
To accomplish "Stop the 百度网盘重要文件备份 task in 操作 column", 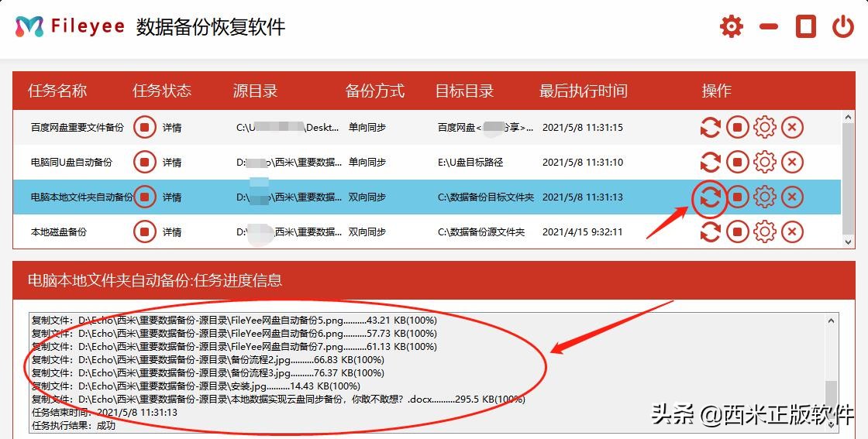I will [737, 127].
